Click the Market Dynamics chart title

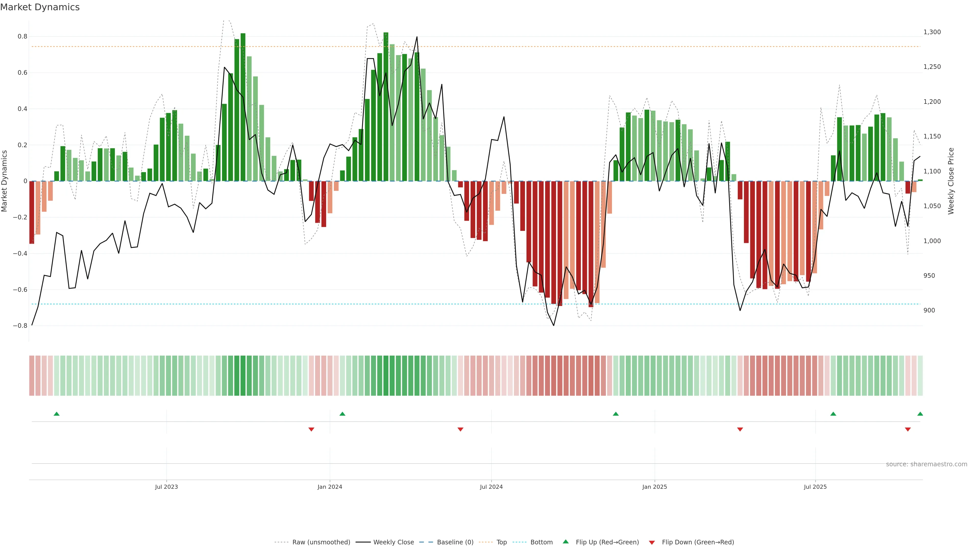(40, 7)
